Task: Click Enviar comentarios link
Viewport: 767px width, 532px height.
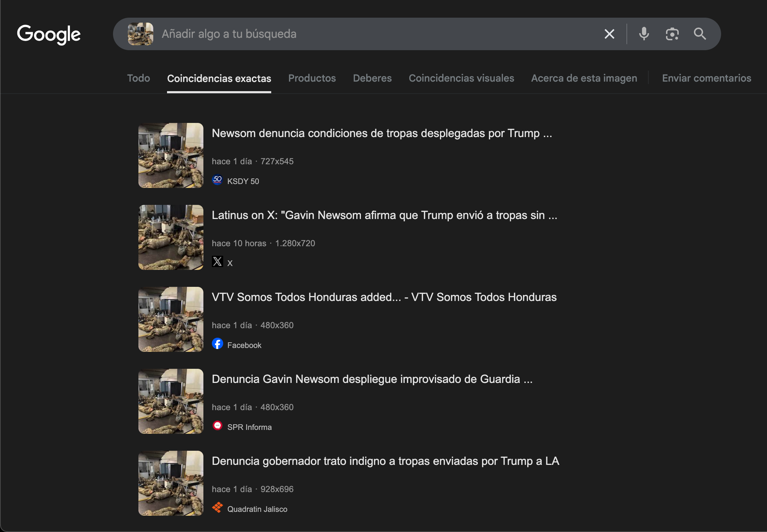Action: 707,78
